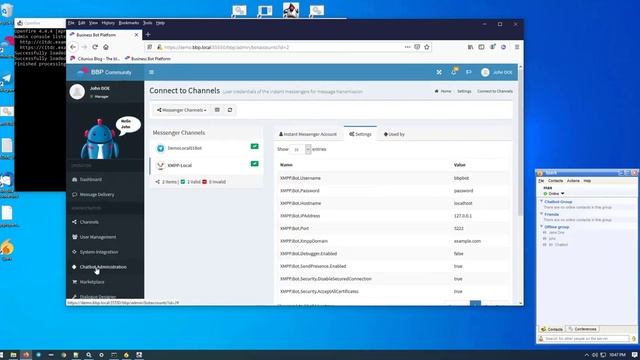
Task: Switch to Conferences tab in Spark
Action: pos(582,329)
